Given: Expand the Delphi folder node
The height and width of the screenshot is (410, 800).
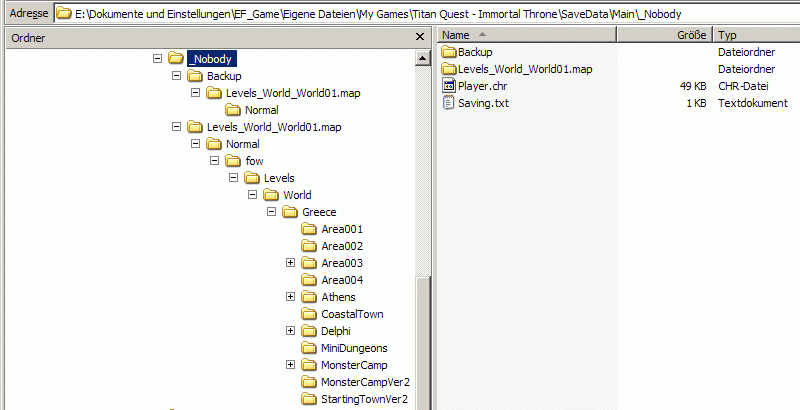Looking at the screenshot, I should [291, 331].
